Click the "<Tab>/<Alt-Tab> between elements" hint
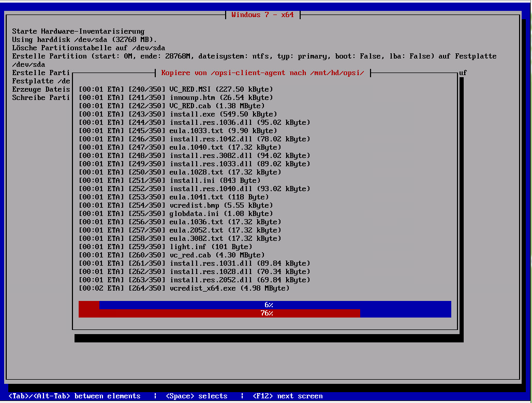The width and height of the screenshot is (532, 403). tap(75, 396)
